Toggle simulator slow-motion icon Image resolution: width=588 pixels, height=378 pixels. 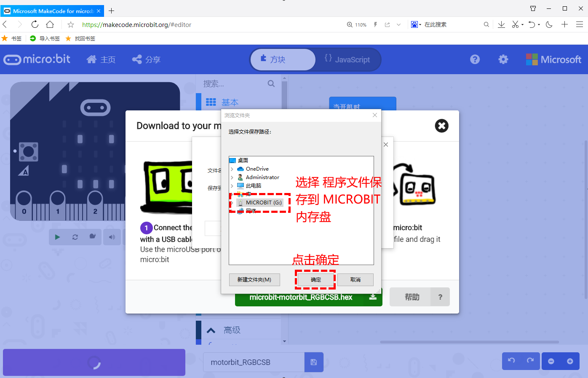click(93, 237)
